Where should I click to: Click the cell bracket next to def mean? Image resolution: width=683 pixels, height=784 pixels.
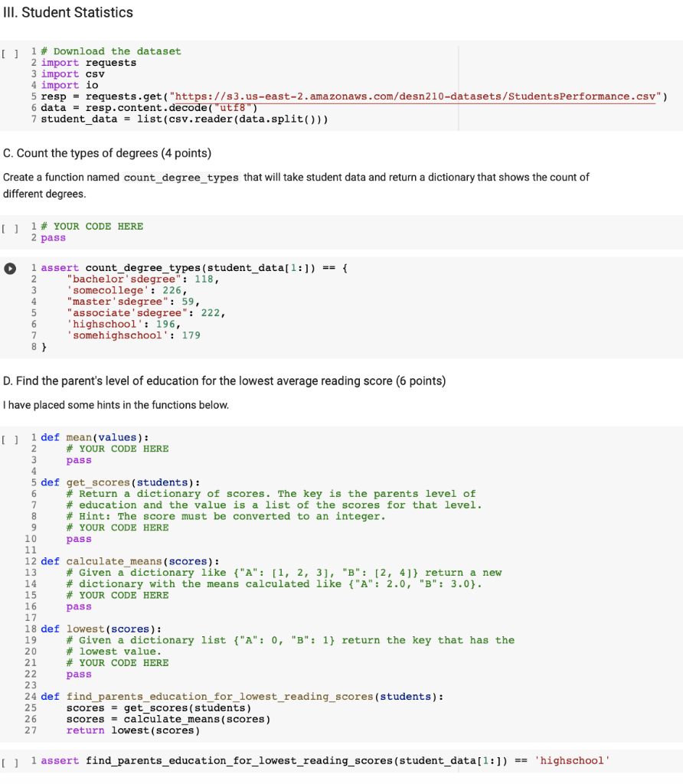pyautogui.click(x=9, y=438)
